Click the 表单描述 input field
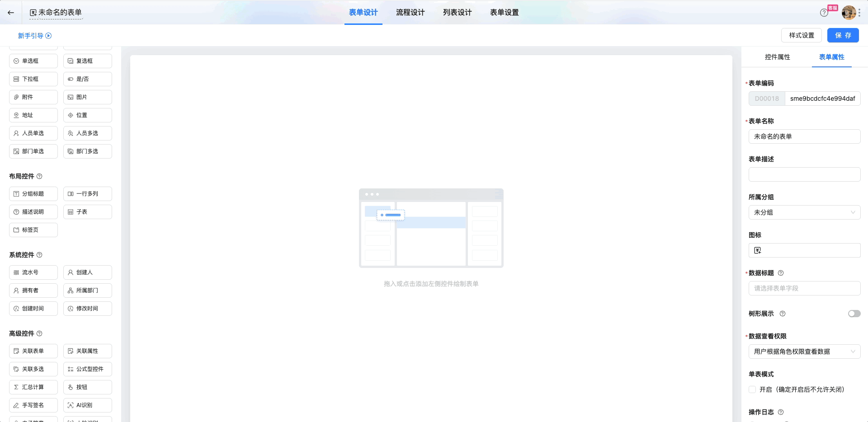Image resolution: width=868 pixels, height=422 pixels. [804, 174]
